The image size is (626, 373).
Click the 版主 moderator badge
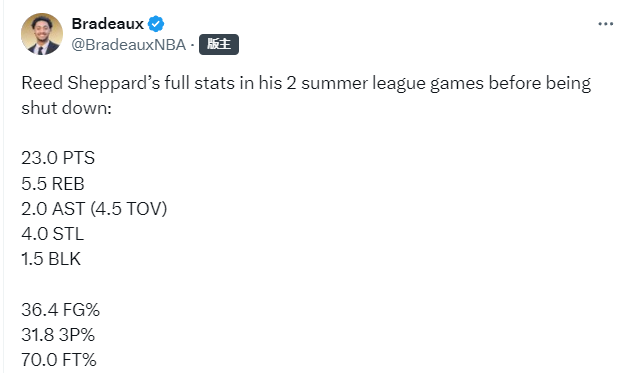click(219, 44)
